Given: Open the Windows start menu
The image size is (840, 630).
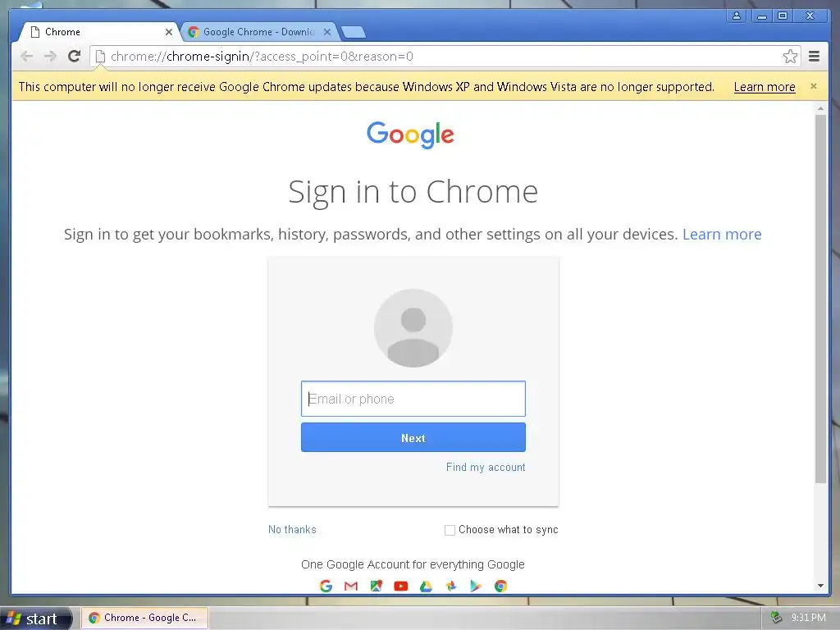Looking at the screenshot, I should [x=35, y=619].
